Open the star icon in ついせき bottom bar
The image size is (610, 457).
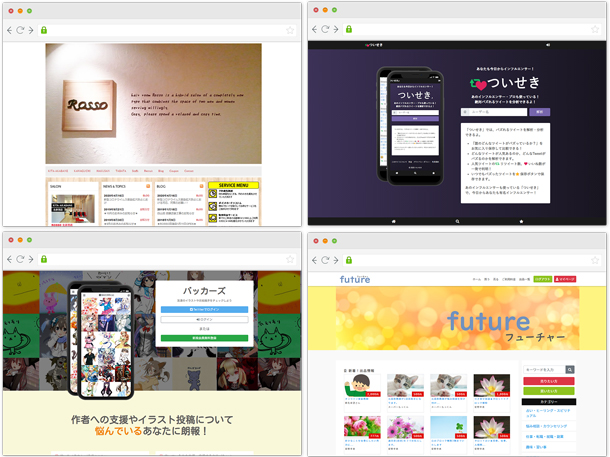pyautogui.click(x=521, y=221)
